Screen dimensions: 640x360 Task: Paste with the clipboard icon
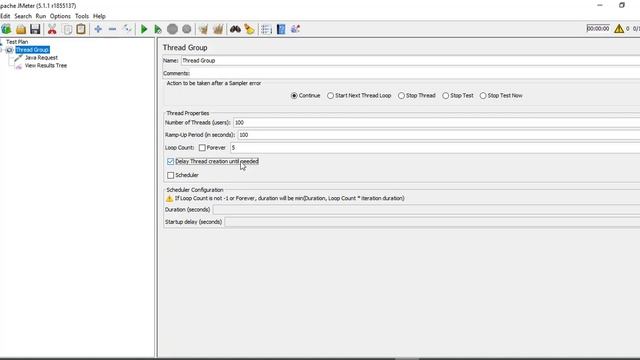(81, 29)
